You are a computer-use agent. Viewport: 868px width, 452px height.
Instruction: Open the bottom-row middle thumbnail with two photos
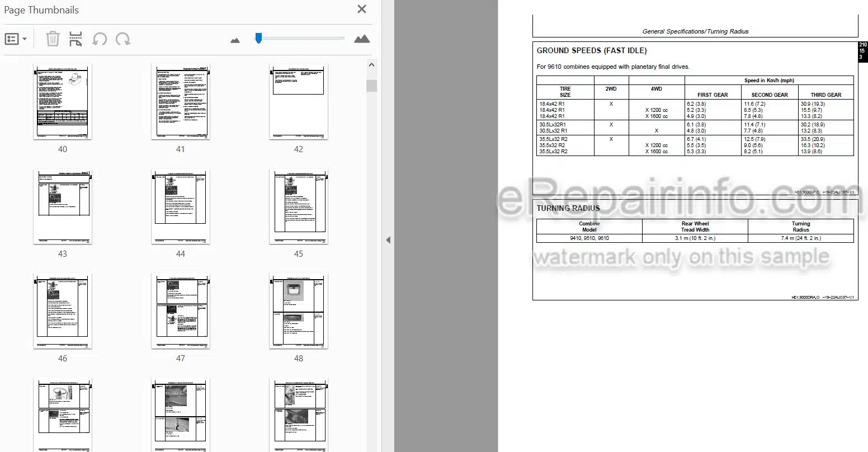point(181,415)
